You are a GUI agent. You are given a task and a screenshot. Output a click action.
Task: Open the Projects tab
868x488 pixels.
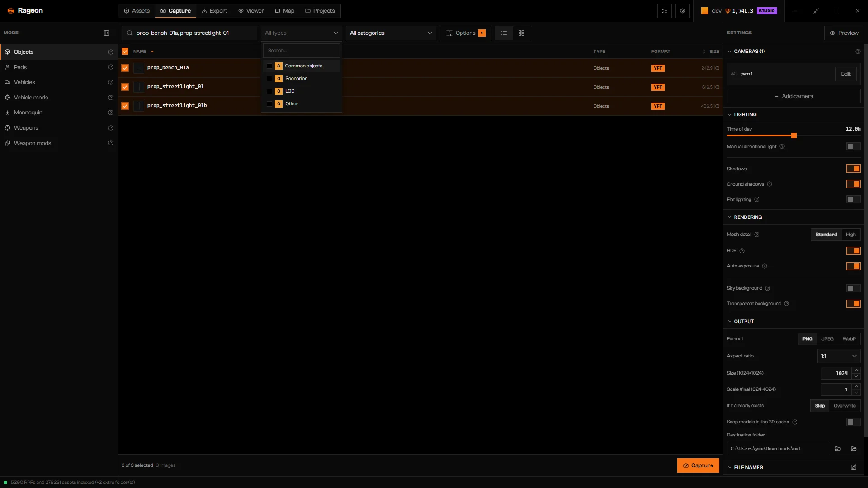pyautogui.click(x=320, y=11)
